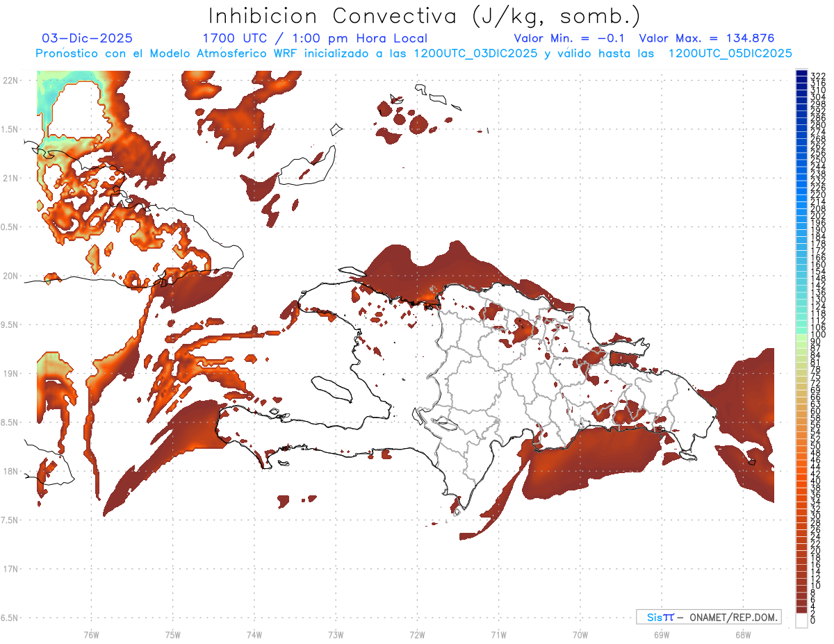Click the "17N" latitude label
The image size is (834, 644).
coord(11,569)
